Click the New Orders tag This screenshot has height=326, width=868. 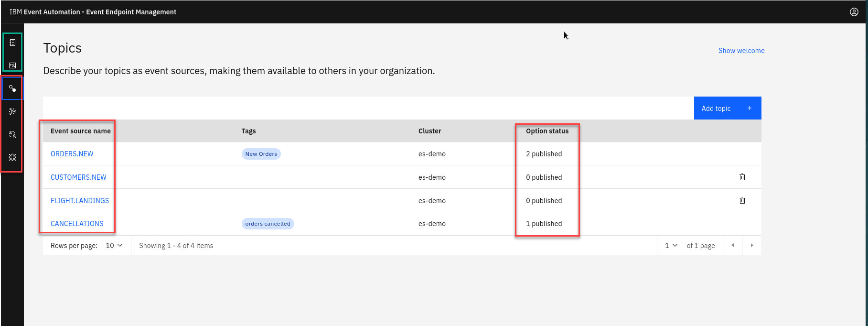[261, 154]
